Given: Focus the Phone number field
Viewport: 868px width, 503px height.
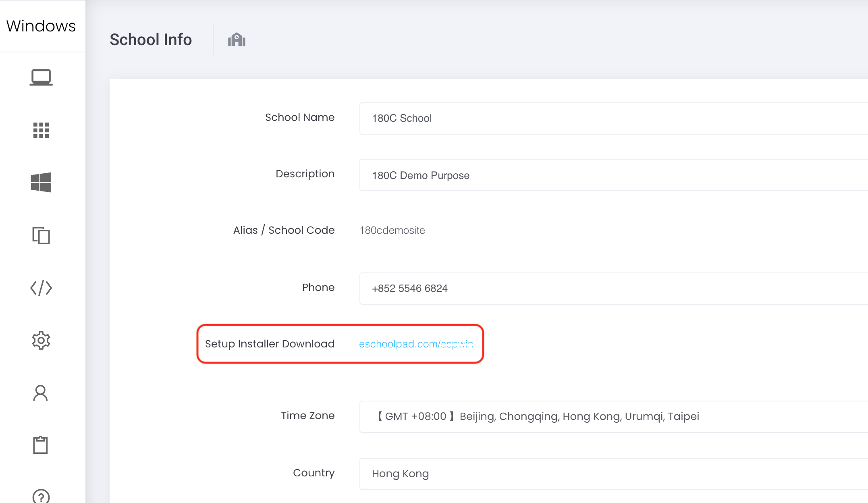Looking at the screenshot, I should (x=613, y=288).
